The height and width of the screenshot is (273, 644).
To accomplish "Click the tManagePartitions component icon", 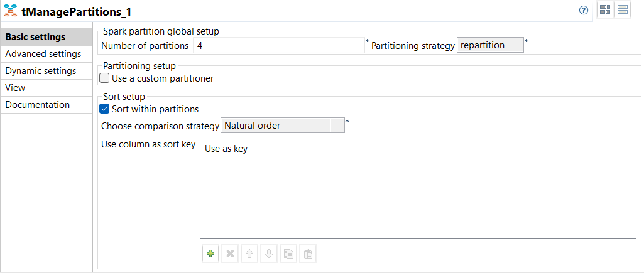I will [x=10, y=11].
